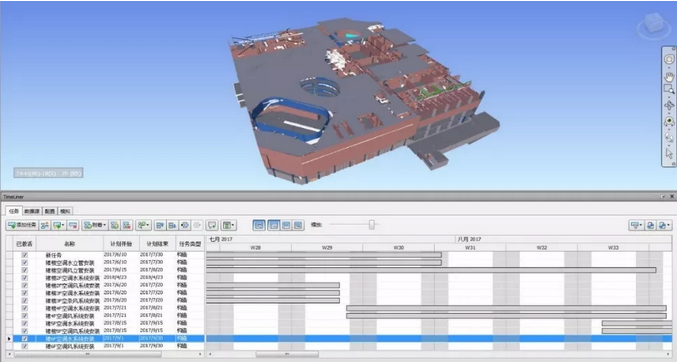Click the 任务类型 column header

190,244
